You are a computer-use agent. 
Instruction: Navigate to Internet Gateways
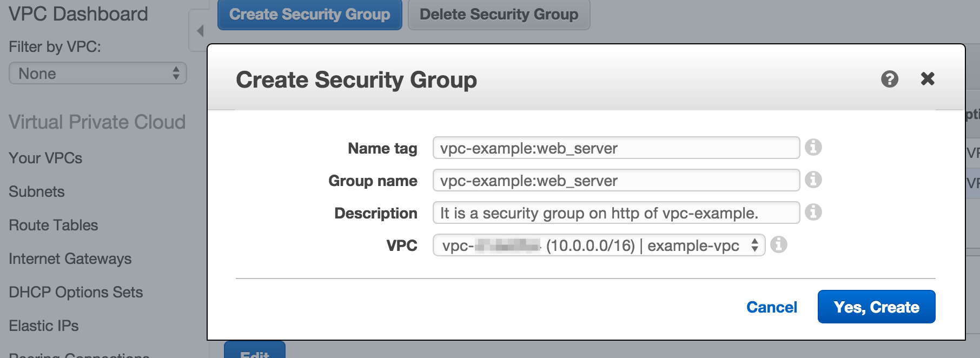(69, 259)
